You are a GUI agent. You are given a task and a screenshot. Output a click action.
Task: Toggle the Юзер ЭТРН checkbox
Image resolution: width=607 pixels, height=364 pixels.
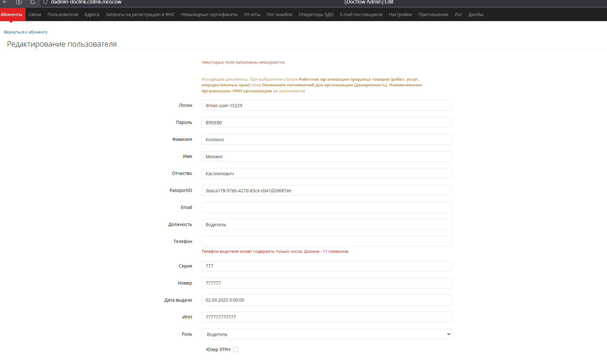235,350
